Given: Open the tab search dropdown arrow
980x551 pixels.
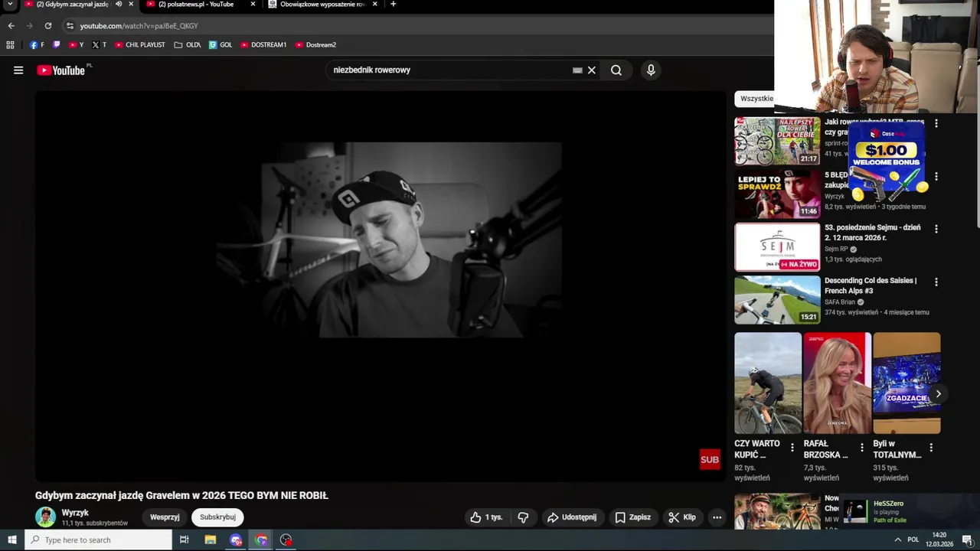Looking at the screenshot, I should coord(10,4).
